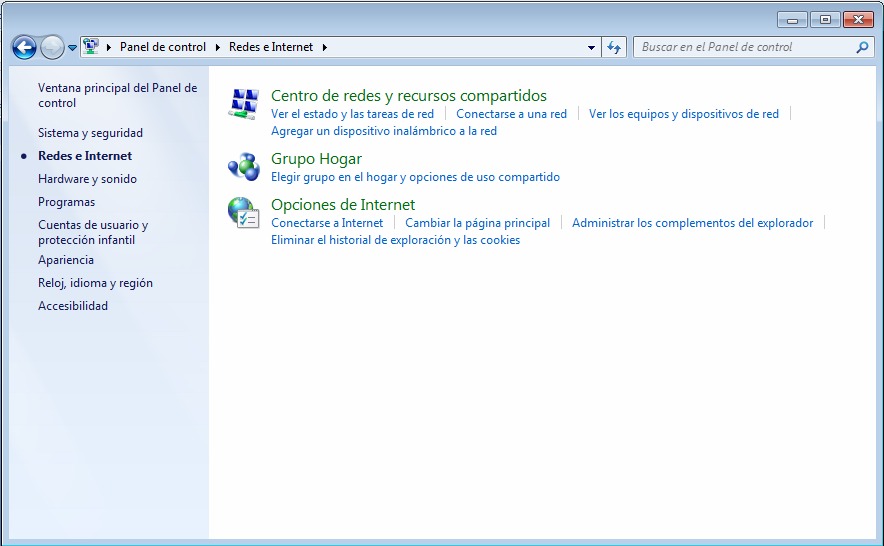Click Ver el estado y las tareas de red
Image resolution: width=884 pixels, height=546 pixels.
pyautogui.click(x=352, y=114)
